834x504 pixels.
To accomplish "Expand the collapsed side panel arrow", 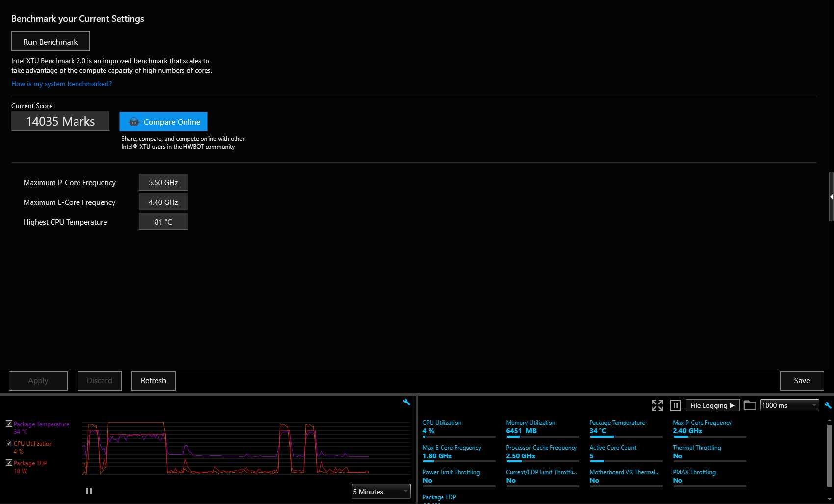I will (832, 196).
